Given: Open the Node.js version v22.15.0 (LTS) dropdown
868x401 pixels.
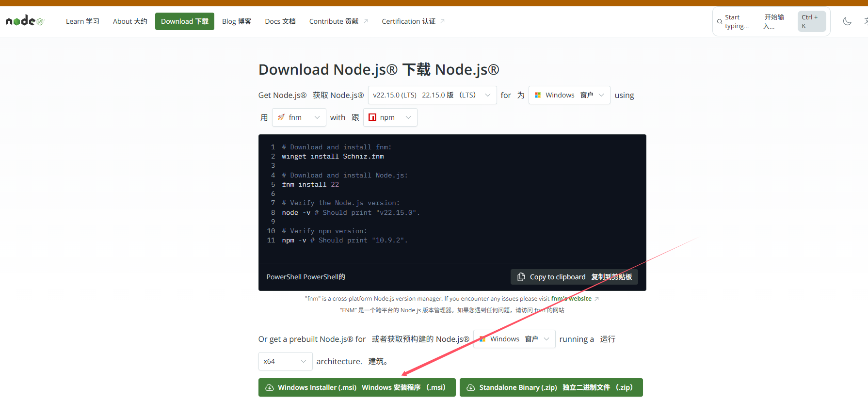Looking at the screenshot, I should 432,95.
